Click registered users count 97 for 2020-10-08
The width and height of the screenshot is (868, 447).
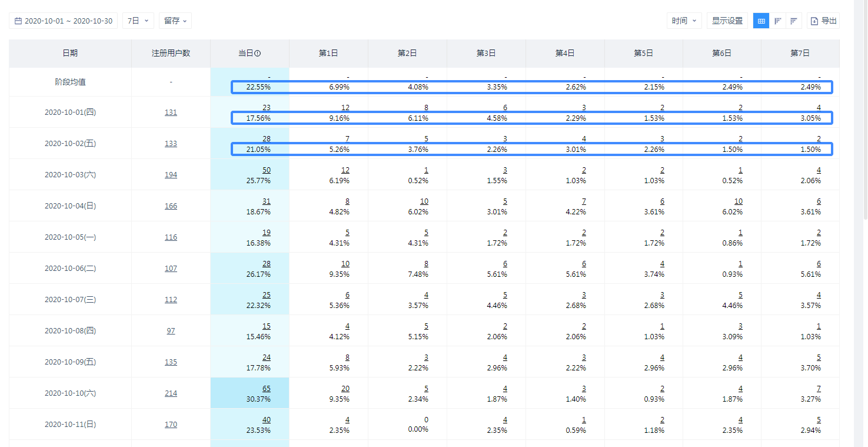[x=171, y=331]
